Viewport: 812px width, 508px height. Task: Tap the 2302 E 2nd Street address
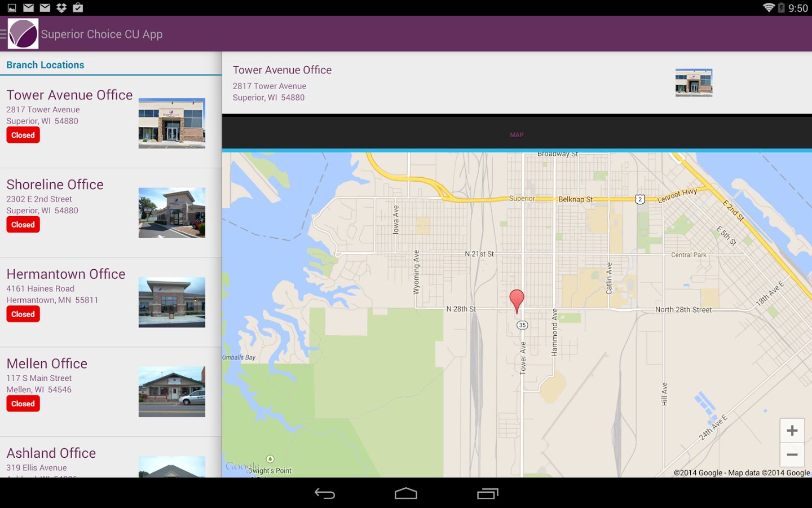tap(39, 199)
